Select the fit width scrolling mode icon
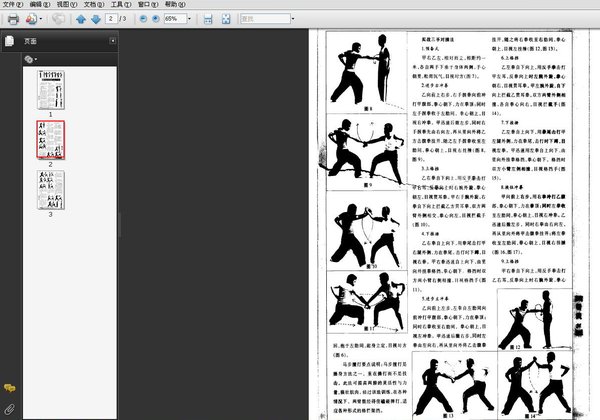The width and height of the screenshot is (600, 420). (208, 19)
